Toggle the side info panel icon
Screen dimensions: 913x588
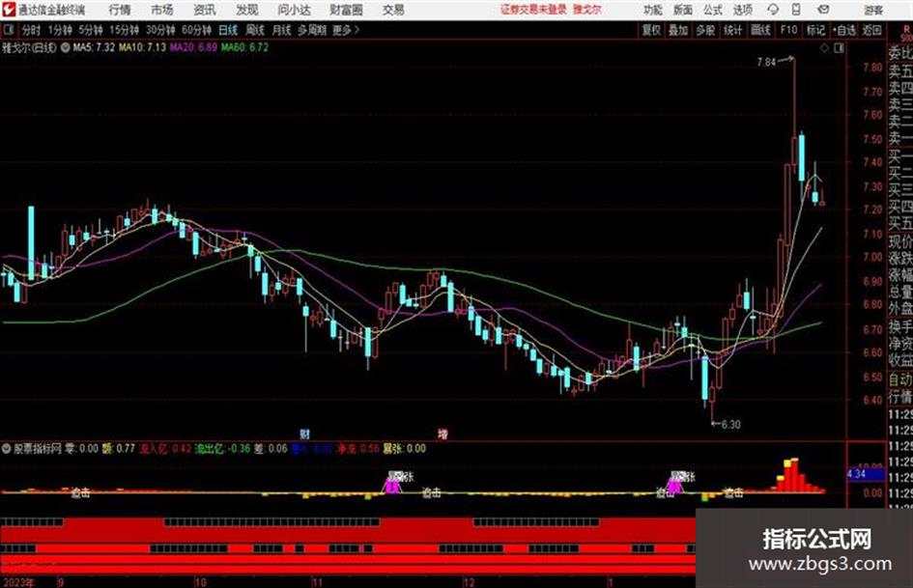coord(839,48)
